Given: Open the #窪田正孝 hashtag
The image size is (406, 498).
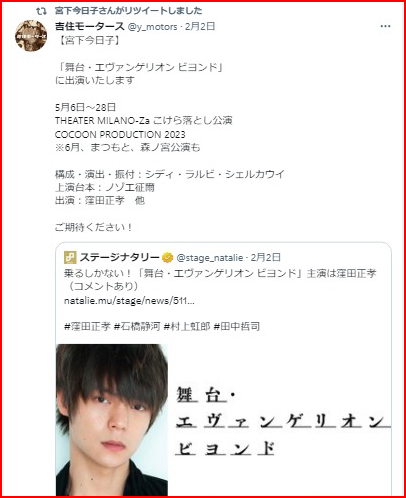Looking at the screenshot, I should pos(87,326).
